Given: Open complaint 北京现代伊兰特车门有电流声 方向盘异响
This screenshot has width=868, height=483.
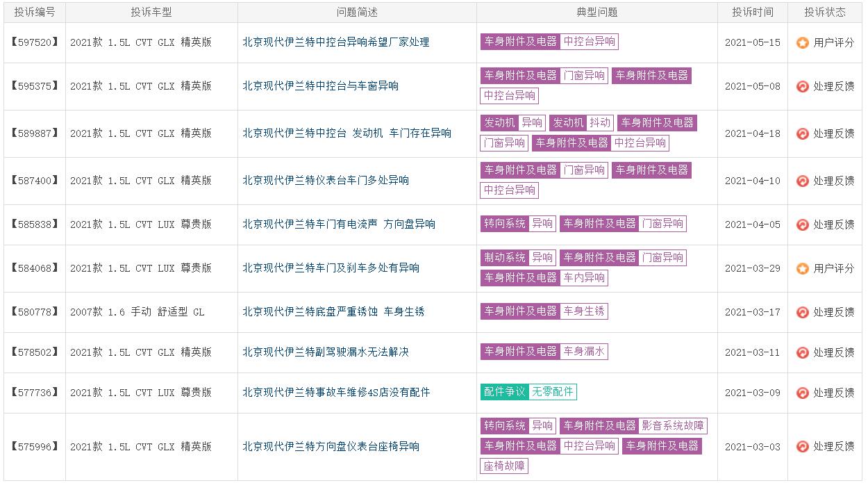Looking at the screenshot, I should coord(339,224).
